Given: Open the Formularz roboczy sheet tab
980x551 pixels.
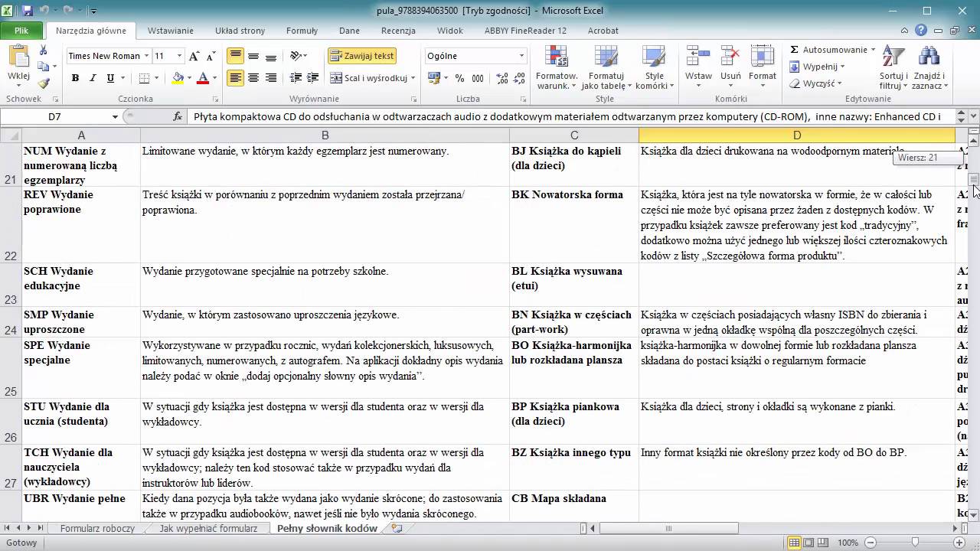Looking at the screenshot, I should coord(97,528).
